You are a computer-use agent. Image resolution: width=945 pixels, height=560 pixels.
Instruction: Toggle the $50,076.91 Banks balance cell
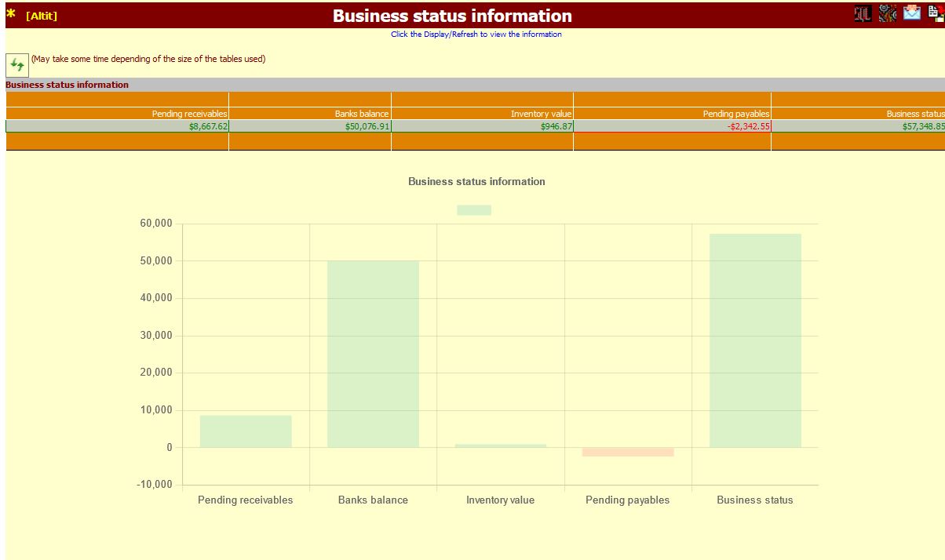pos(309,125)
